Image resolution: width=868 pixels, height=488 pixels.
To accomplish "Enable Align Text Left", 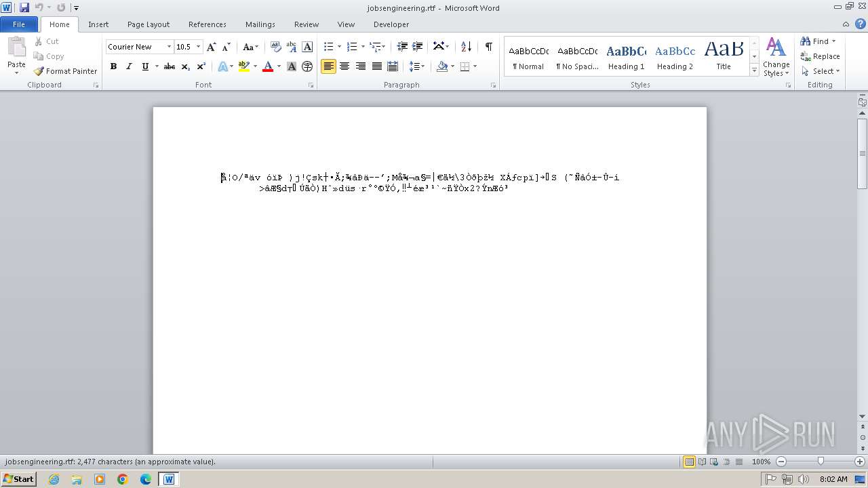I will click(x=329, y=66).
